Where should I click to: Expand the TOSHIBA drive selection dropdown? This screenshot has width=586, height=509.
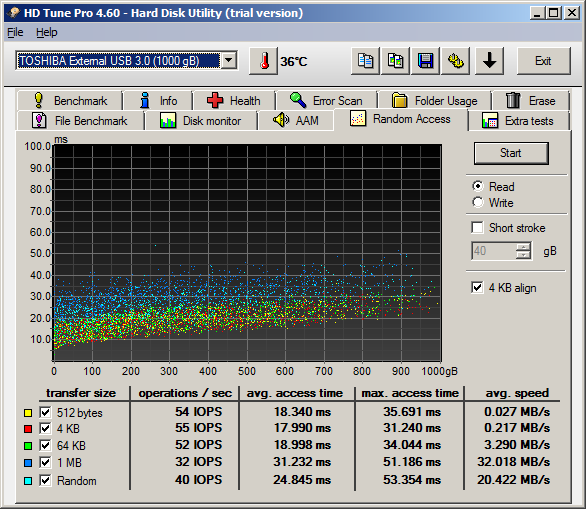point(229,60)
